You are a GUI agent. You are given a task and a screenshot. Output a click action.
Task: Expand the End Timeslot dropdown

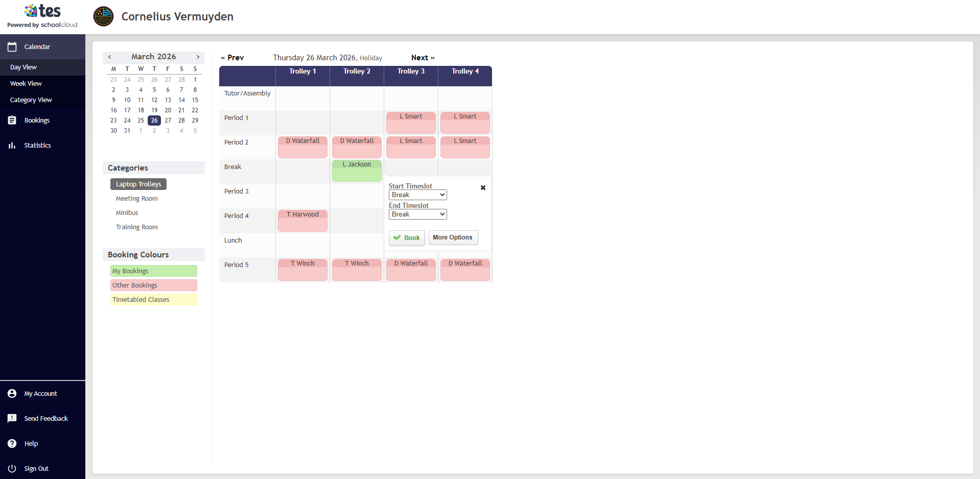click(x=418, y=214)
